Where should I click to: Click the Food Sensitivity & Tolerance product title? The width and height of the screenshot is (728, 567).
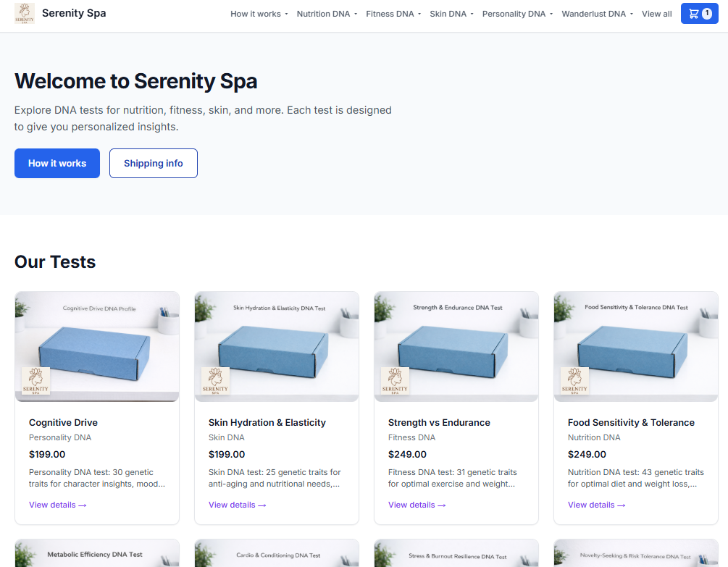click(632, 422)
